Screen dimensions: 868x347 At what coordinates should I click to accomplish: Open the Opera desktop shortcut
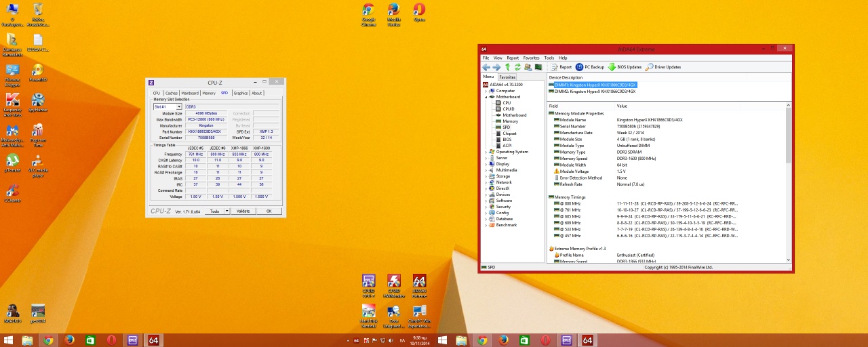[419, 12]
